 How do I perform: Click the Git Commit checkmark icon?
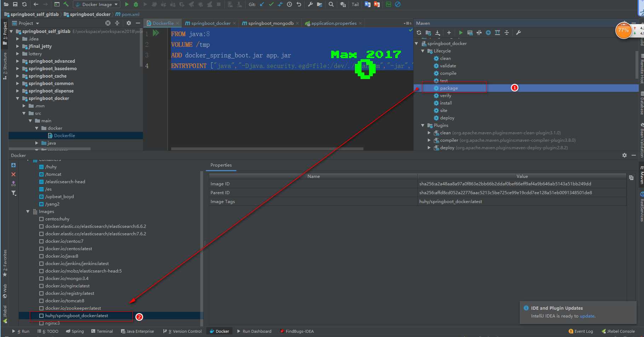271,4
